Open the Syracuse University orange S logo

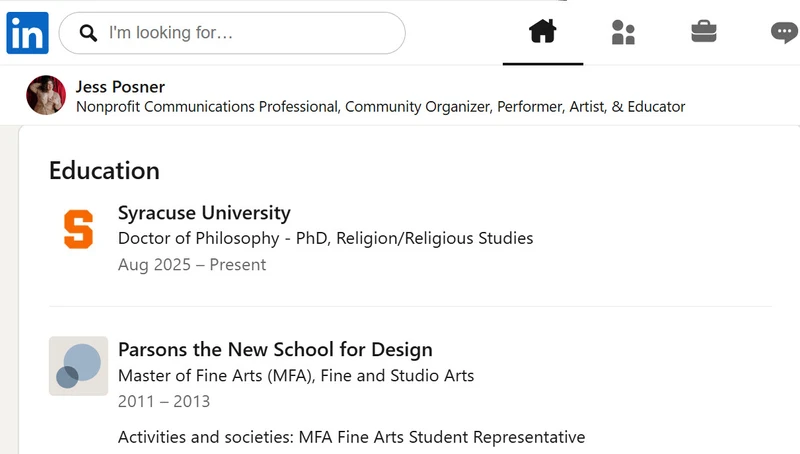pyautogui.click(x=79, y=229)
